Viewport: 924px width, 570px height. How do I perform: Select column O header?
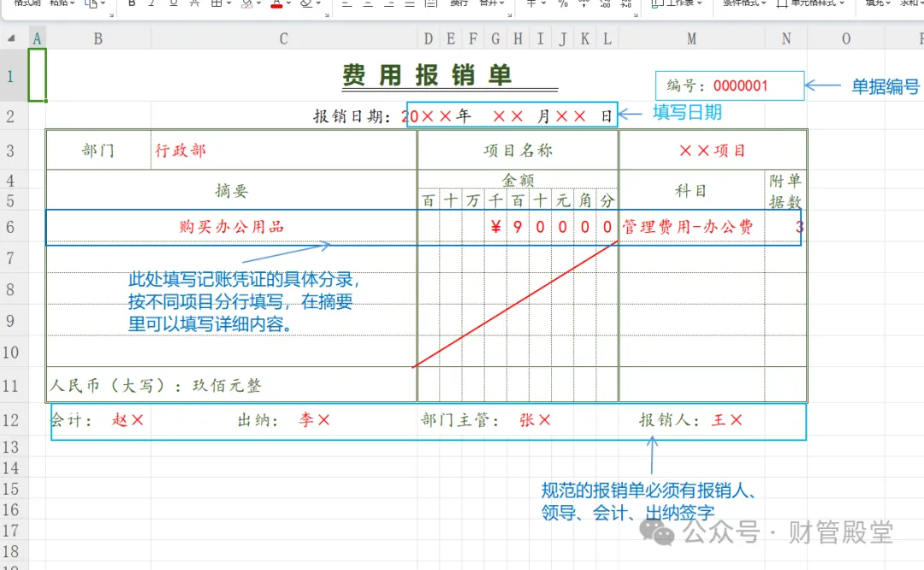coord(846,39)
